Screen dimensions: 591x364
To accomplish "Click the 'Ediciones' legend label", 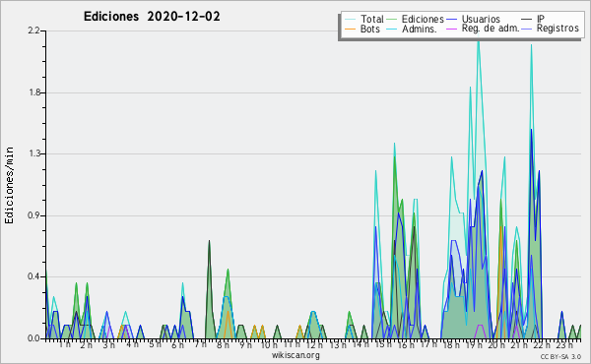I will [423, 19].
